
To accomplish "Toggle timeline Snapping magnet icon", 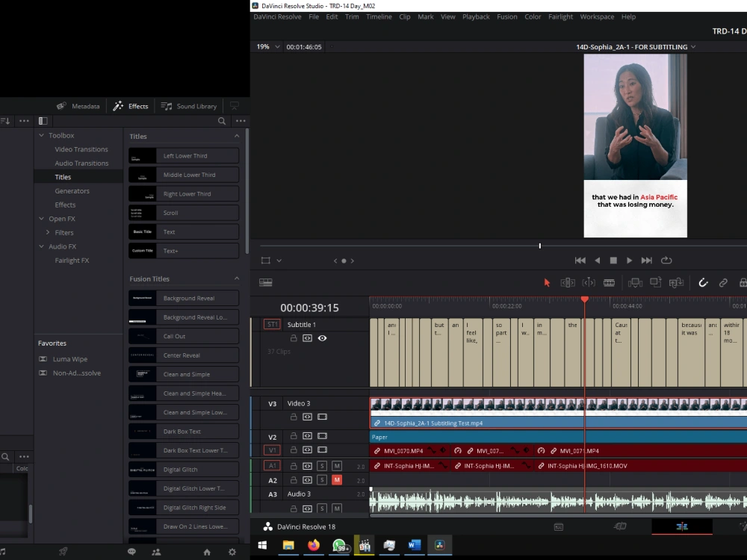I will [703, 283].
